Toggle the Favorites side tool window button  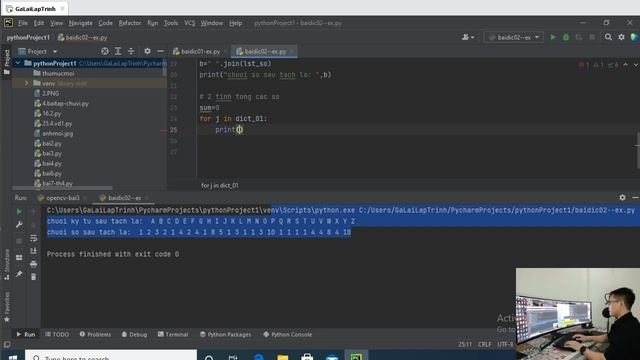coord(7,307)
